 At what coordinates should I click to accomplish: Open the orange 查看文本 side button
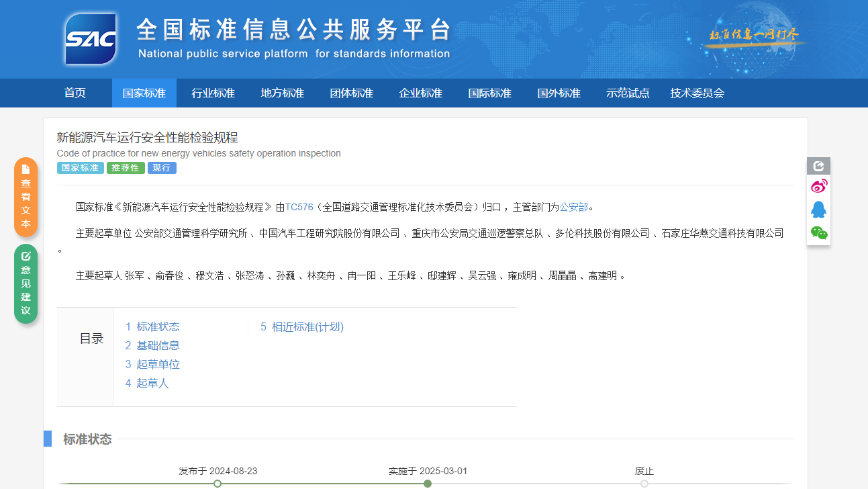26,197
